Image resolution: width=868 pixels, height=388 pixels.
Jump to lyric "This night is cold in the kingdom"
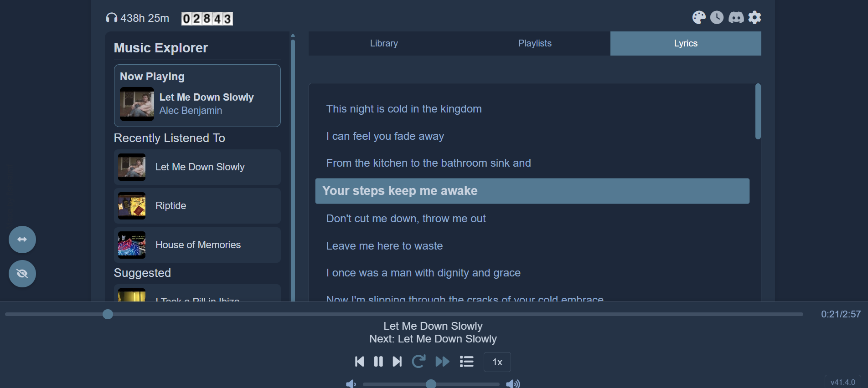(x=404, y=109)
